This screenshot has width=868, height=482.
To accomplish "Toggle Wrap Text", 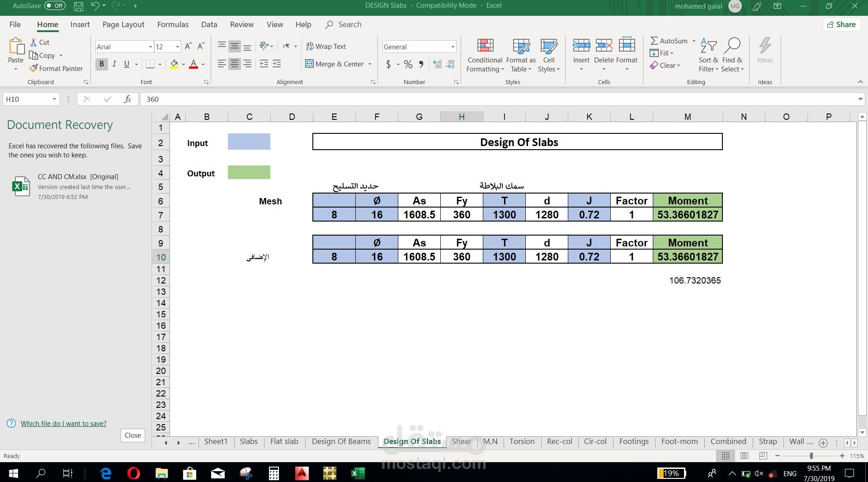I will [326, 46].
